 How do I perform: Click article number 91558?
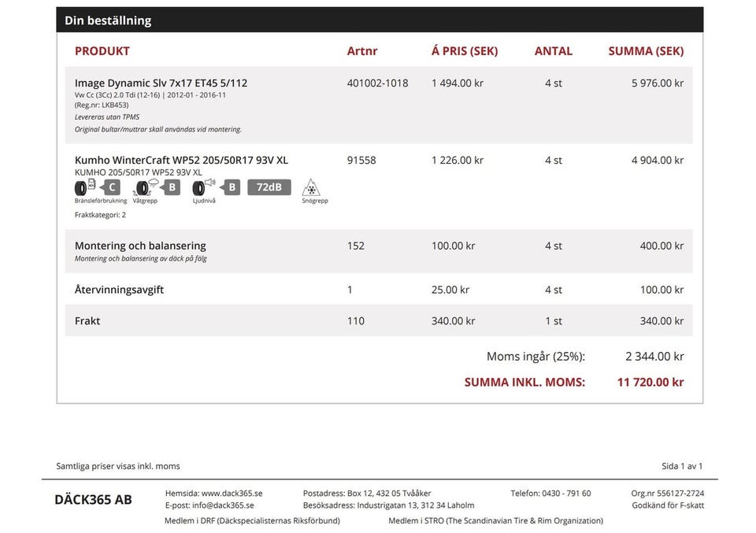pyautogui.click(x=361, y=160)
